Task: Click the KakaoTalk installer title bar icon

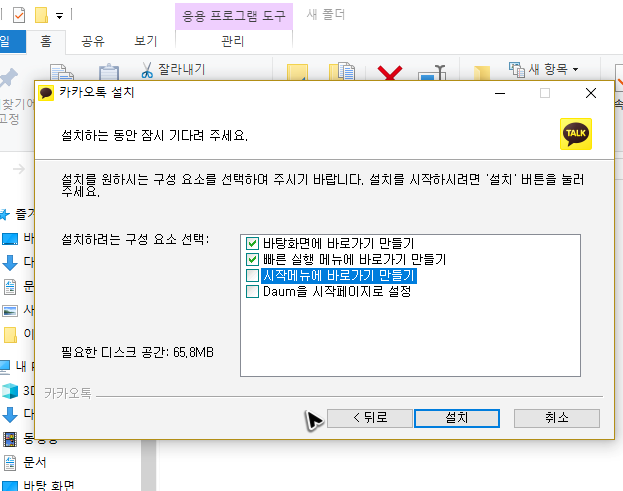Action: click(46, 93)
